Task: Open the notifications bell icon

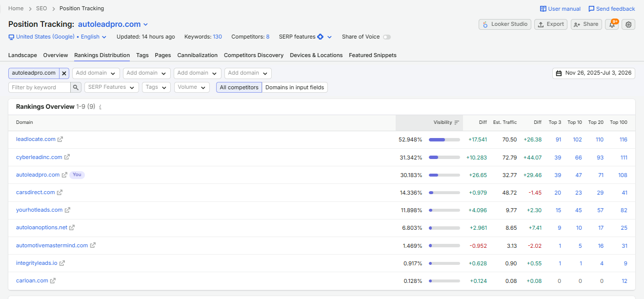Action: (x=612, y=24)
